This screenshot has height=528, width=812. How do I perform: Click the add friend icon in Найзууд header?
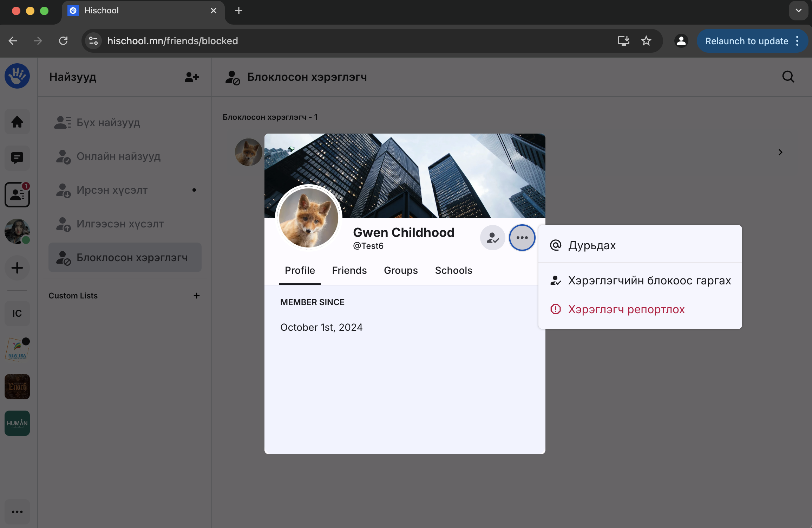click(x=191, y=77)
